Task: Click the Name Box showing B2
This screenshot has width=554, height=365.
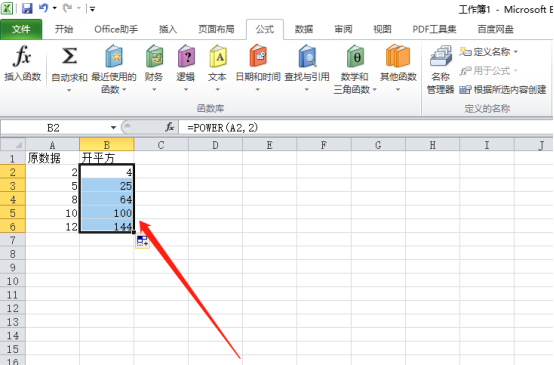Action: (54, 128)
